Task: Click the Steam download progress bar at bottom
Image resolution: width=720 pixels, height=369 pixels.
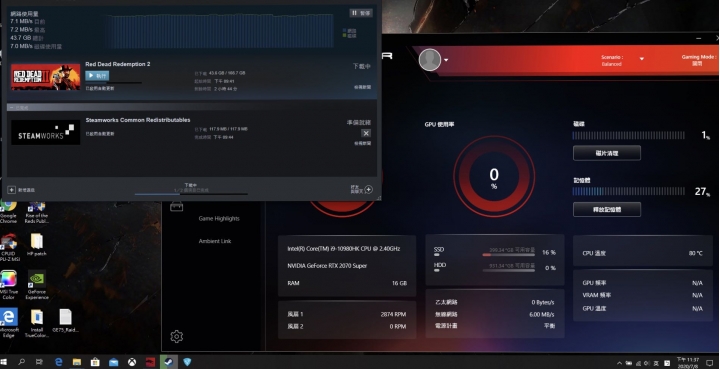Action: coord(191,194)
